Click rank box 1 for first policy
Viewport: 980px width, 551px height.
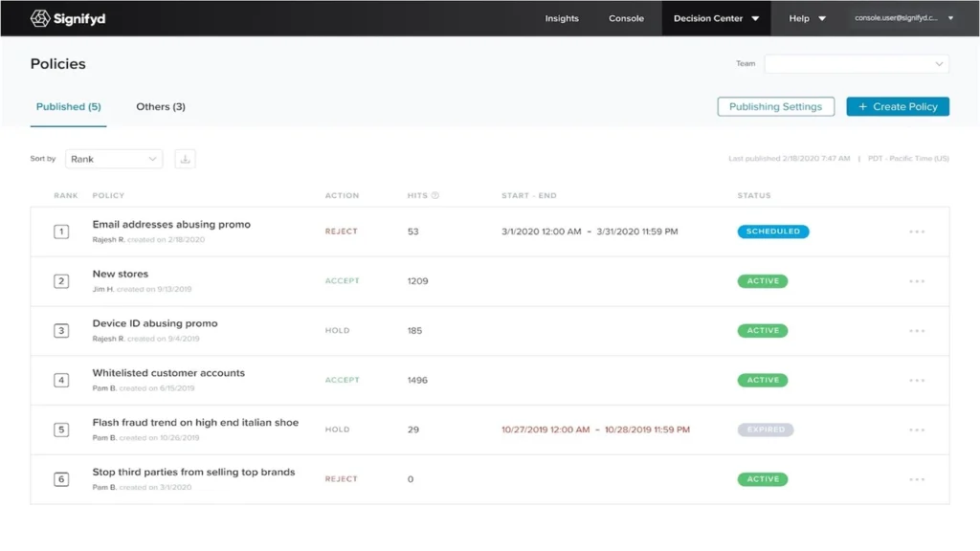(61, 231)
